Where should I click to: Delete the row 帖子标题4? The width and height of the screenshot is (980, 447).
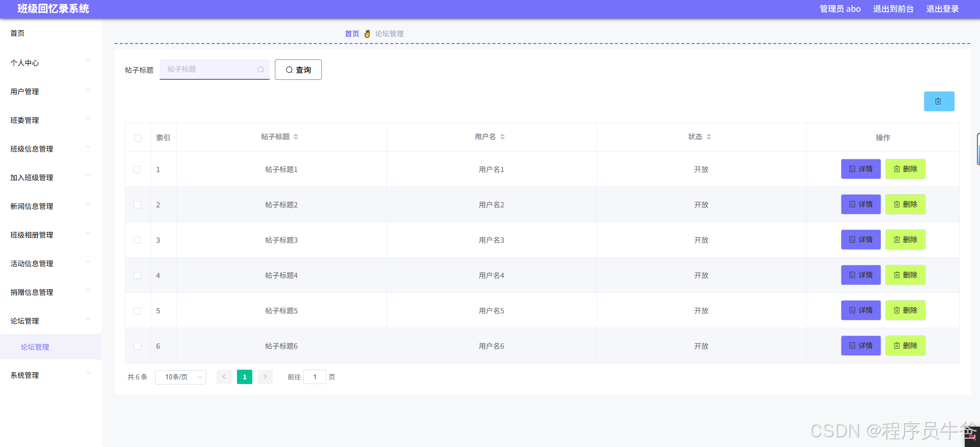[x=905, y=275]
